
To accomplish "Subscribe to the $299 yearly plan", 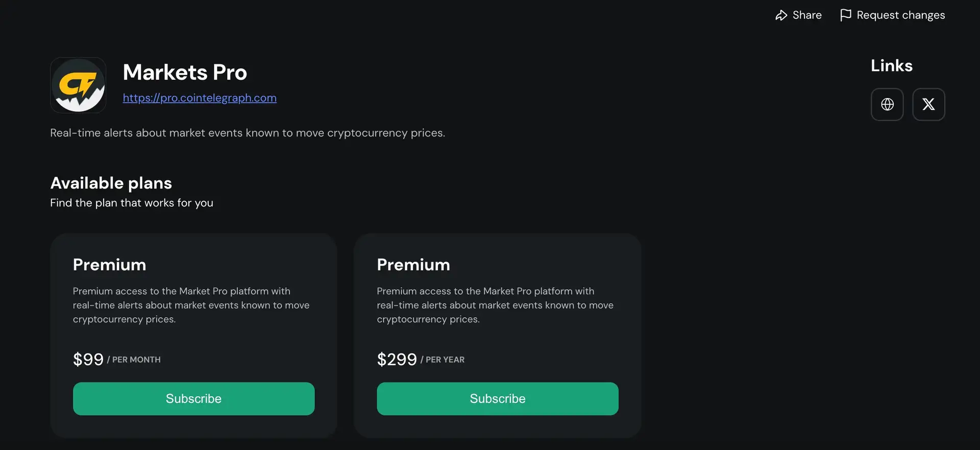I will [497, 399].
